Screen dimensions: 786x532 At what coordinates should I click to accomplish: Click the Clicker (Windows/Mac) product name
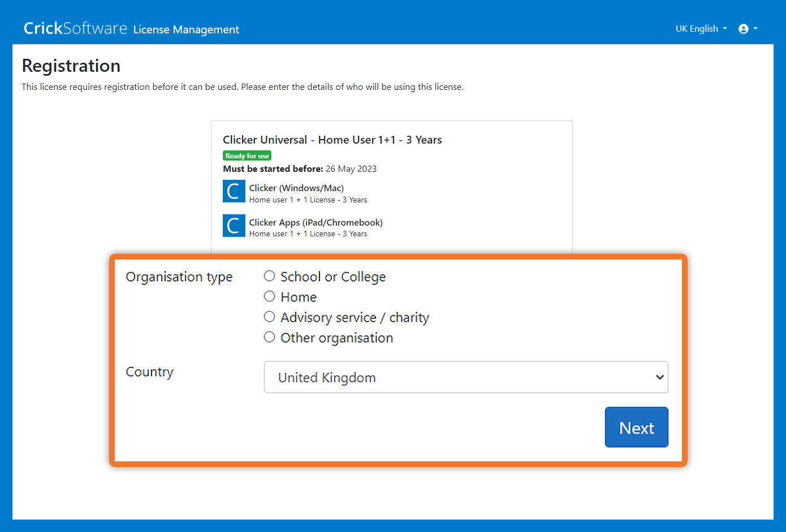(x=296, y=188)
